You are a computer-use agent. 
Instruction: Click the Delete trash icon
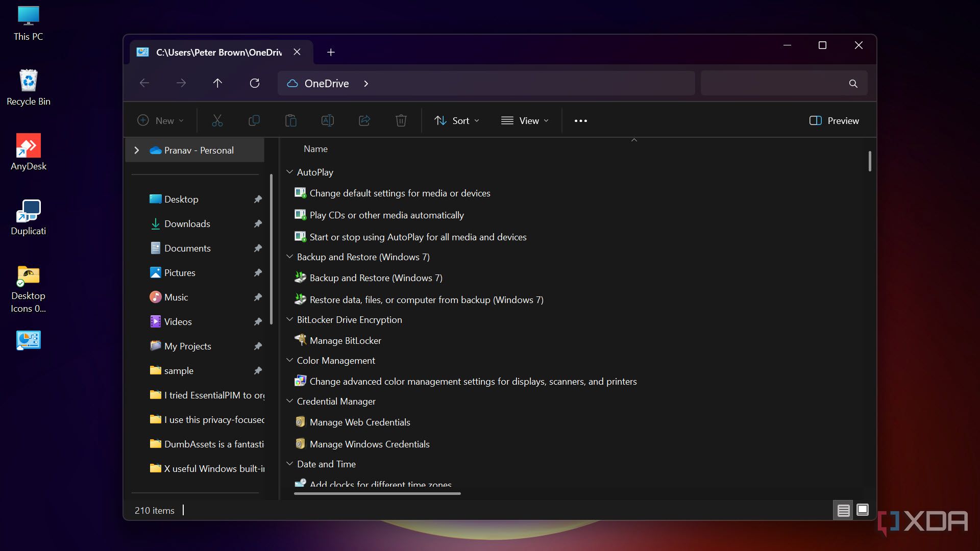pos(401,121)
